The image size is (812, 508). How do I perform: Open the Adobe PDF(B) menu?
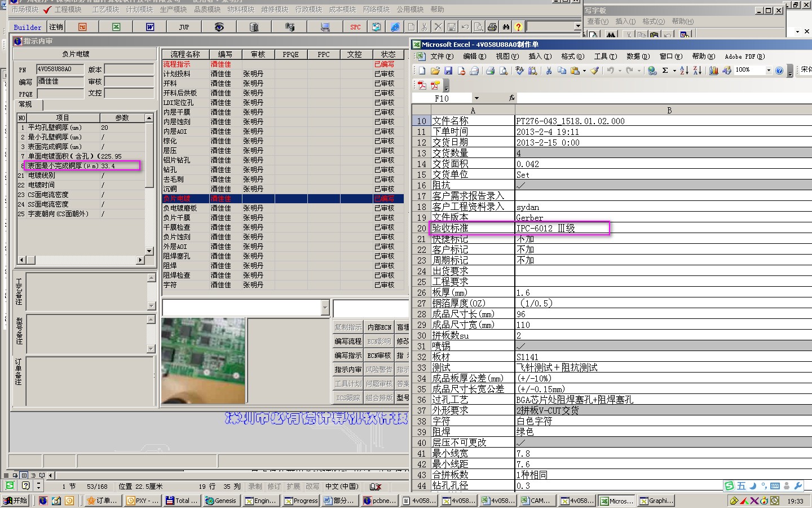(744, 56)
